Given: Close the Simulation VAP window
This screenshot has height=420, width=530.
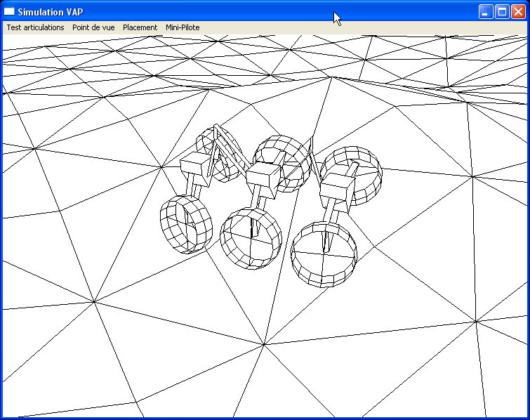Looking at the screenshot, I should (518, 11).
